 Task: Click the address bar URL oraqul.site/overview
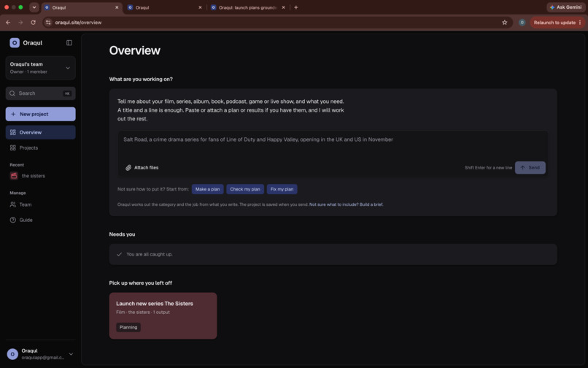tap(78, 23)
